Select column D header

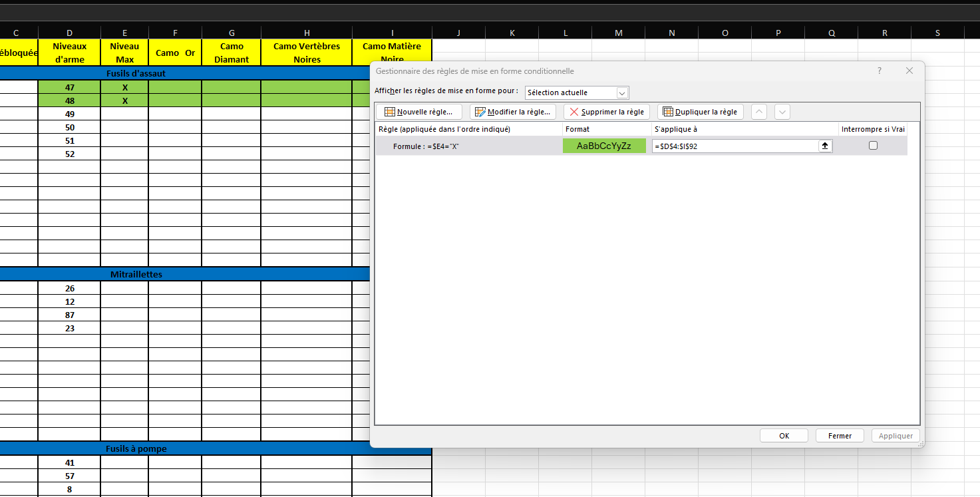coord(70,33)
